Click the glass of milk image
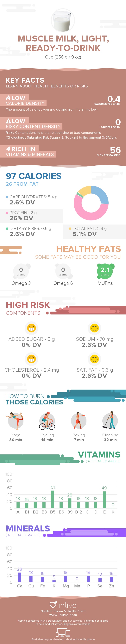Viewport: 126px width, 644px height. [63, 20]
